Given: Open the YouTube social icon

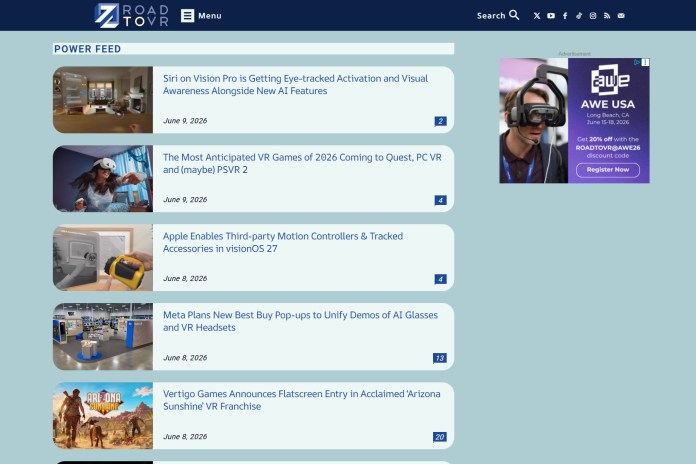Looking at the screenshot, I should coord(551,16).
